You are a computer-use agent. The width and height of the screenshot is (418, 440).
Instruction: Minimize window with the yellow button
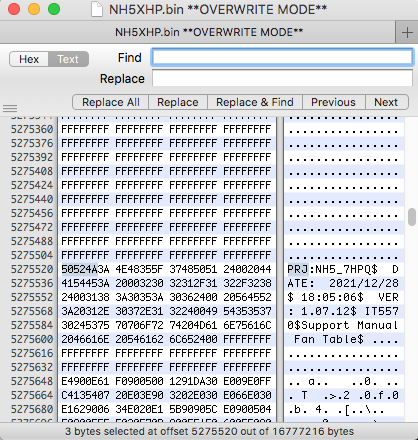click(34, 9)
